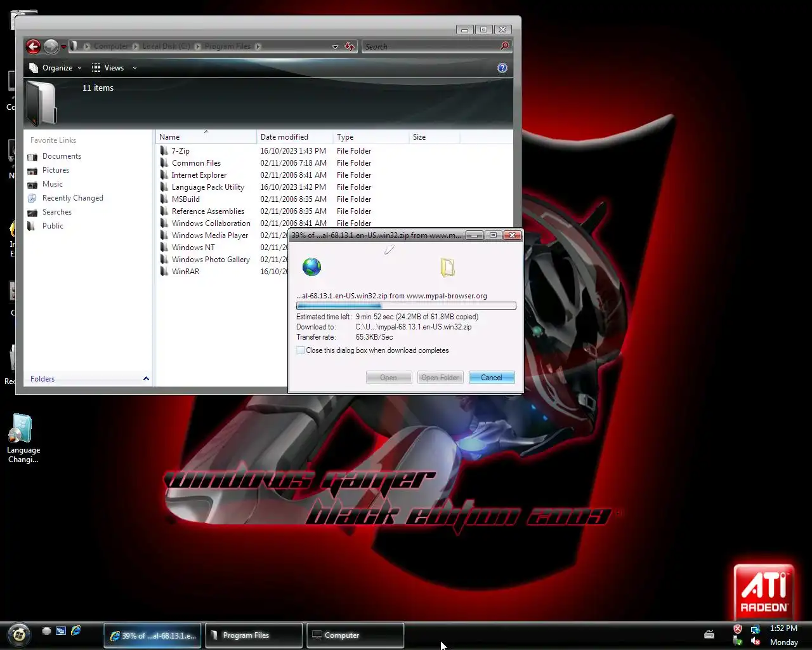This screenshot has height=650, width=812.
Task: Enable 'Close this dialog box when download completes'
Action: pos(301,350)
